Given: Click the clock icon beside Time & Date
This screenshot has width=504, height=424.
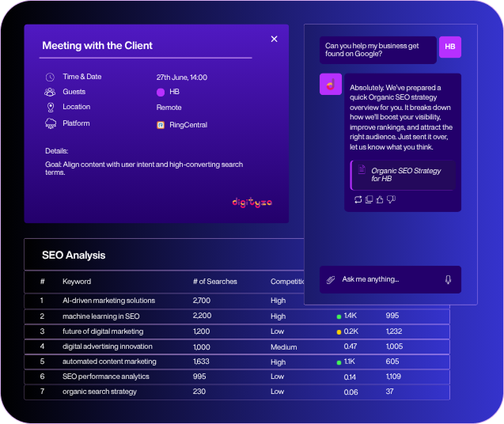Looking at the screenshot, I should pos(51,78).
